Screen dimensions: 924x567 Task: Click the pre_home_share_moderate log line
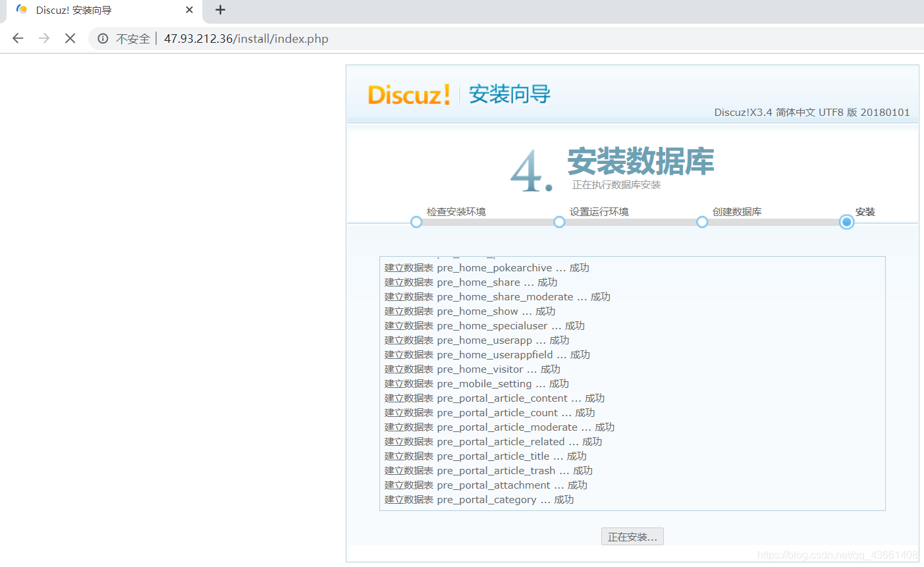pos(497,297)
